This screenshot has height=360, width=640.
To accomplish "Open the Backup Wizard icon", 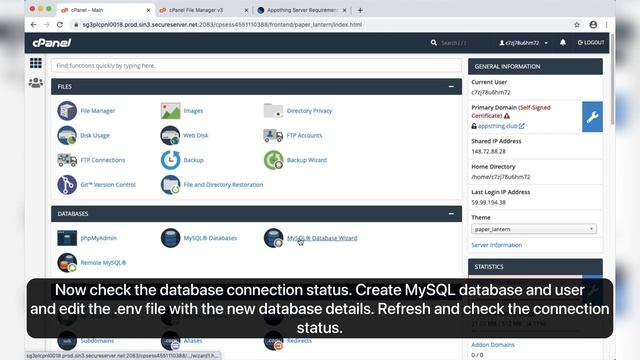I will [273, 160].
